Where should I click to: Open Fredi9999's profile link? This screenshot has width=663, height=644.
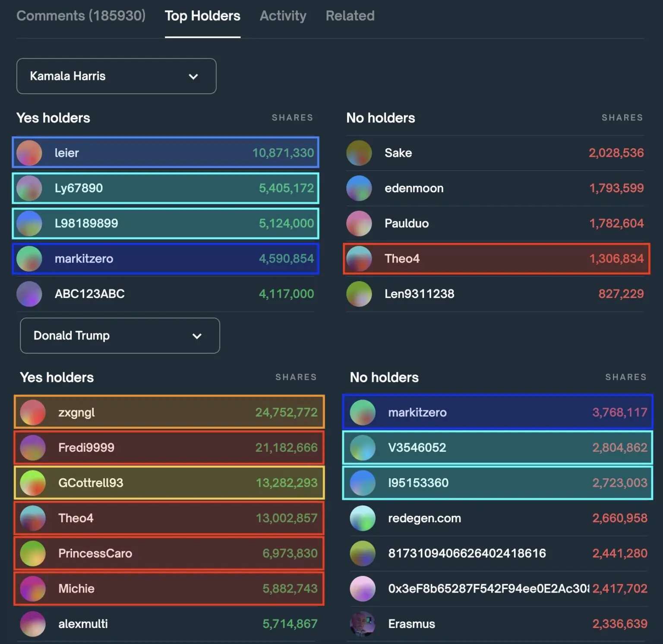(86, 447)
